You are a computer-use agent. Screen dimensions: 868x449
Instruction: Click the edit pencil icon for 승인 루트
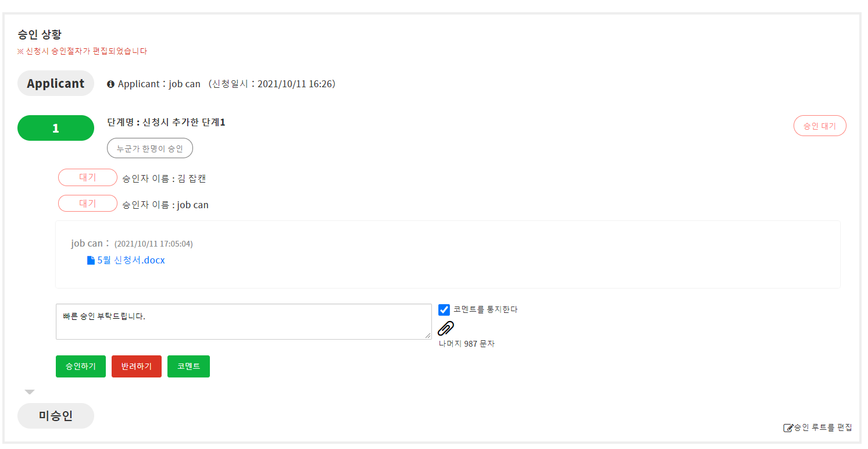click(788, 428)
